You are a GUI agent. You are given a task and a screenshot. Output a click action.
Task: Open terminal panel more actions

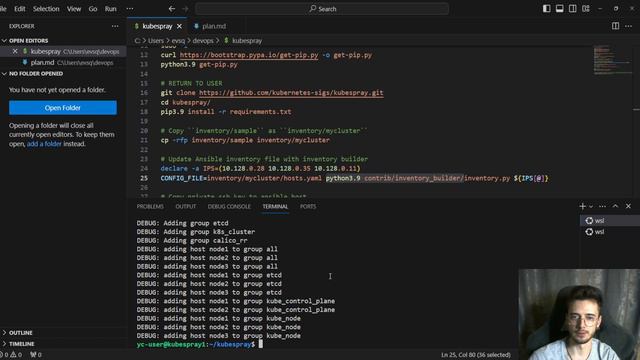[602, 207]
